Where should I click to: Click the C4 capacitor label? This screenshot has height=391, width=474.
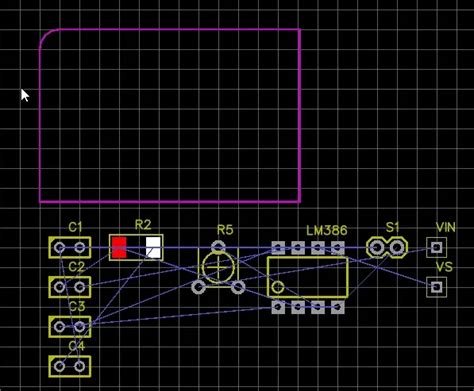[77, 346]
